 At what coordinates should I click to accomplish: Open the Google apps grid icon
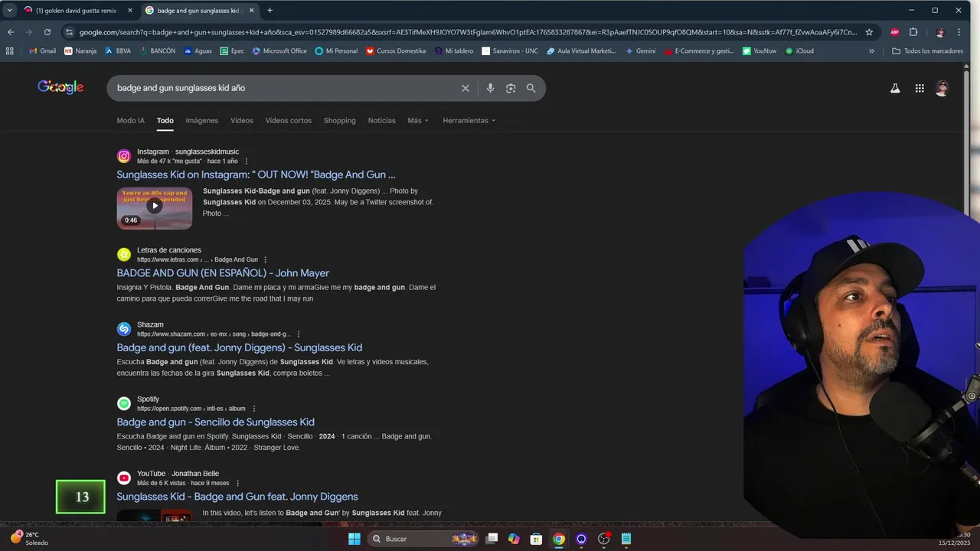coord(920,88)
